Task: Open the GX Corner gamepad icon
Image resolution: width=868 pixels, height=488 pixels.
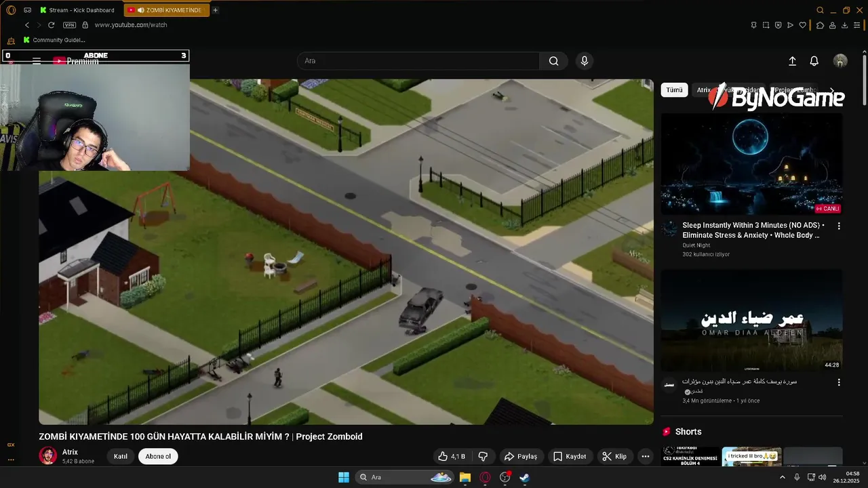Action: click(27, 10)
